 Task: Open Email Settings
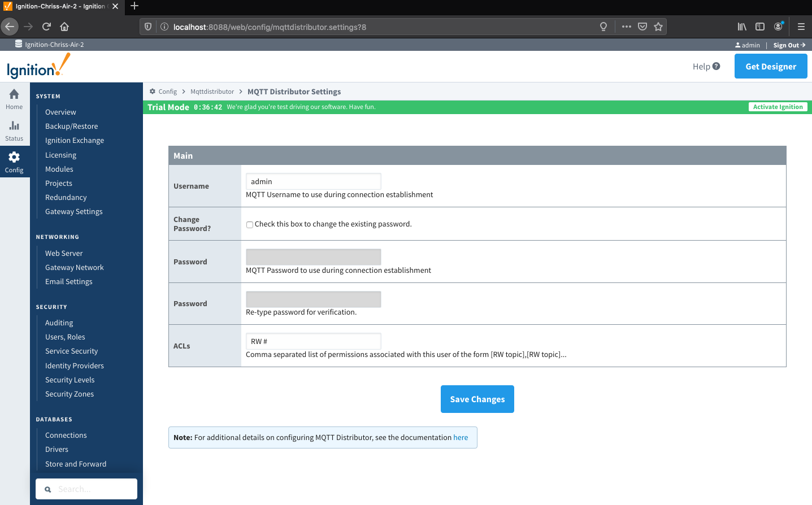(68, 281)
